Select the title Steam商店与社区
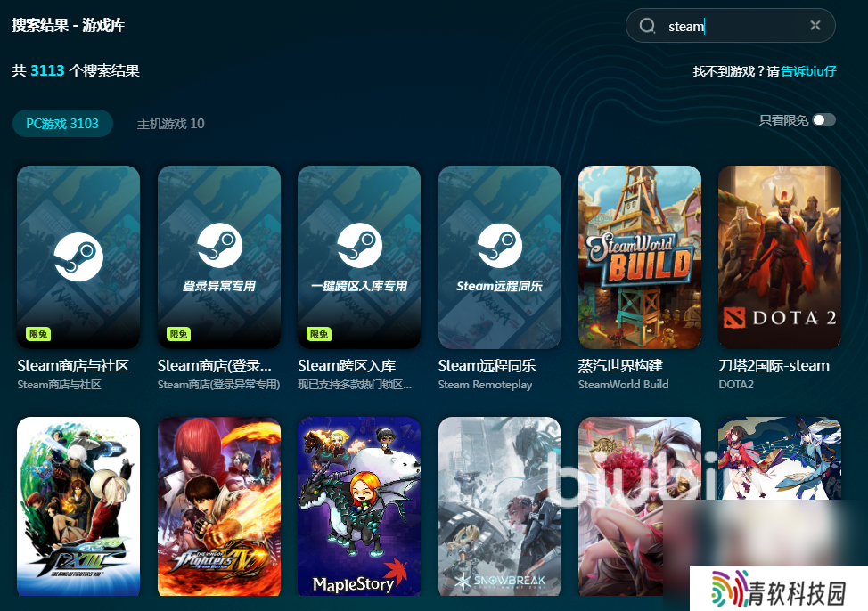This screenshot has width=868, height=611. [73, 366]
